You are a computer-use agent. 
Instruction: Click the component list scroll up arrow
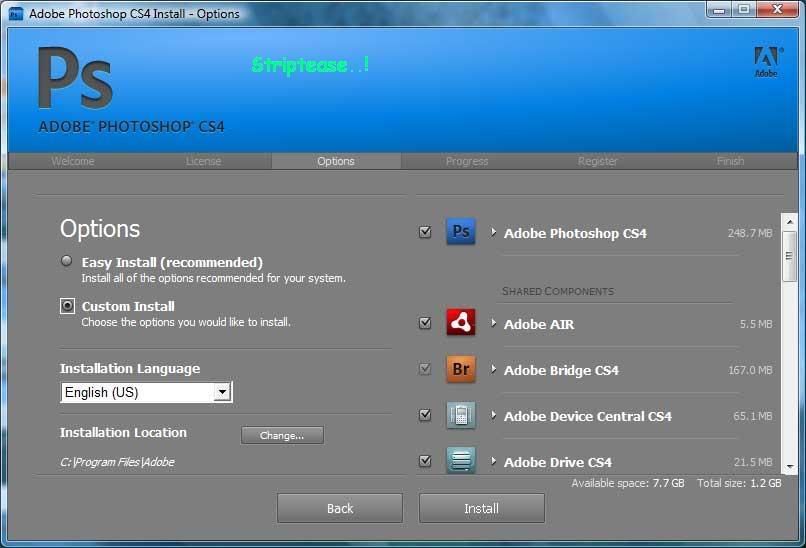coord(790,222)
